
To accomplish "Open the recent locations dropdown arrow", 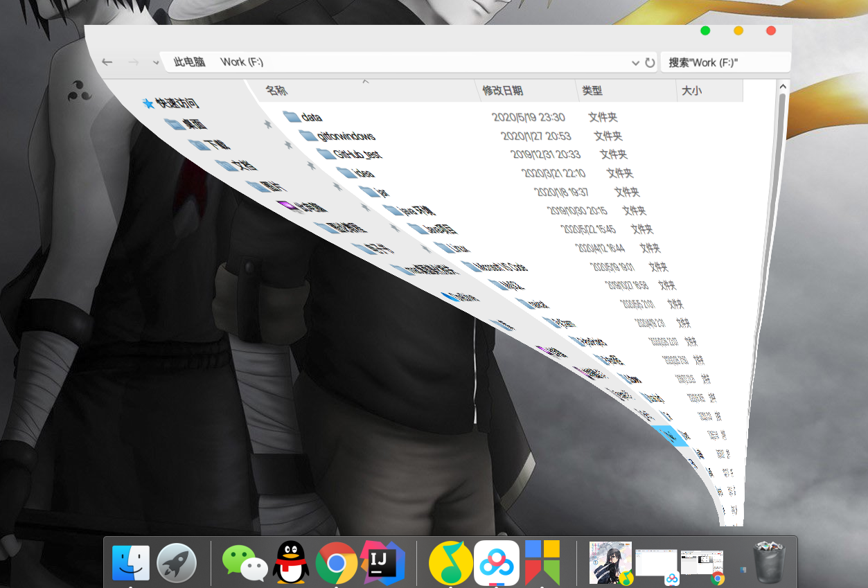I will tap(156, 63).
